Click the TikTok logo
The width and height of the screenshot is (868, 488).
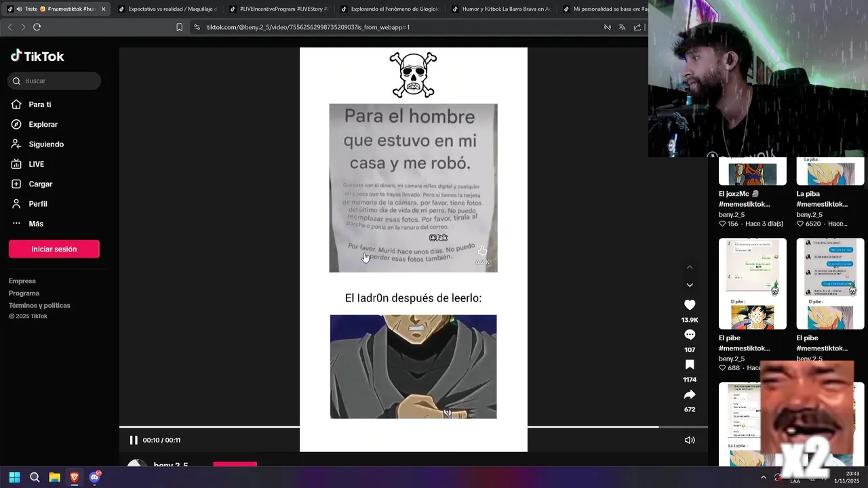click(37, 56)
